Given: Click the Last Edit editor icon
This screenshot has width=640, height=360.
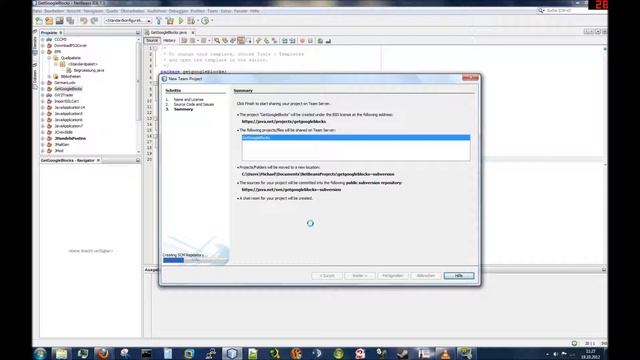Looking at the screenshot, I should tap(184, 41).
